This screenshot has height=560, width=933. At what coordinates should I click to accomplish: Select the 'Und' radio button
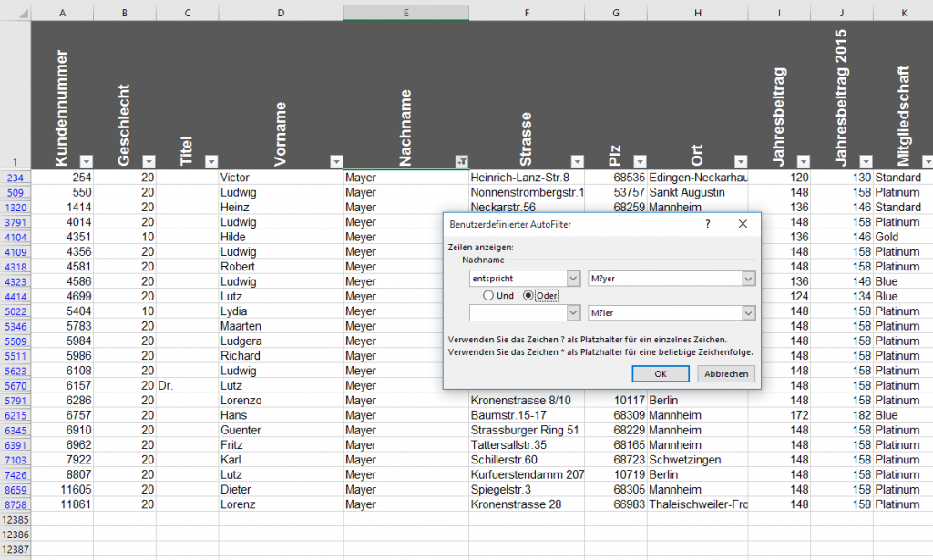coord(488,296)
